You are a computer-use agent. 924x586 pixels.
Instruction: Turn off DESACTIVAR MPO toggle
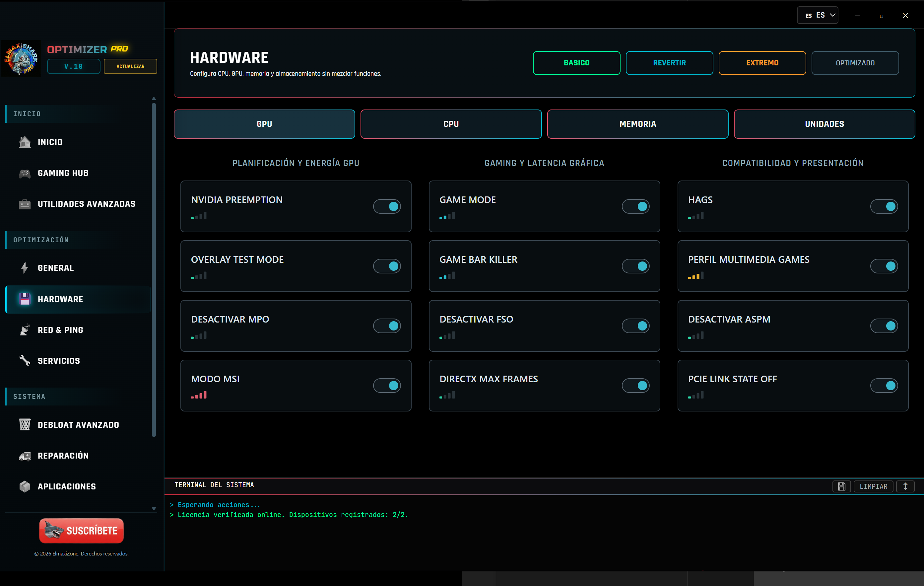387,326
